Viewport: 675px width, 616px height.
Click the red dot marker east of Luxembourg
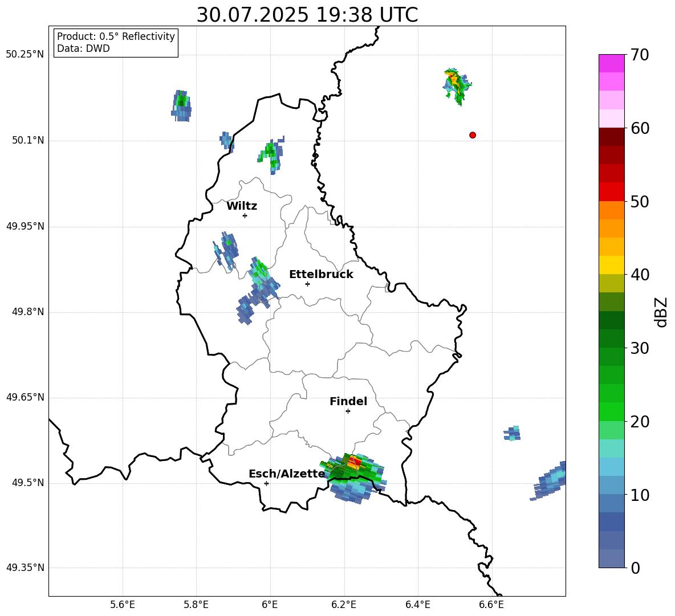coord(472,135)
